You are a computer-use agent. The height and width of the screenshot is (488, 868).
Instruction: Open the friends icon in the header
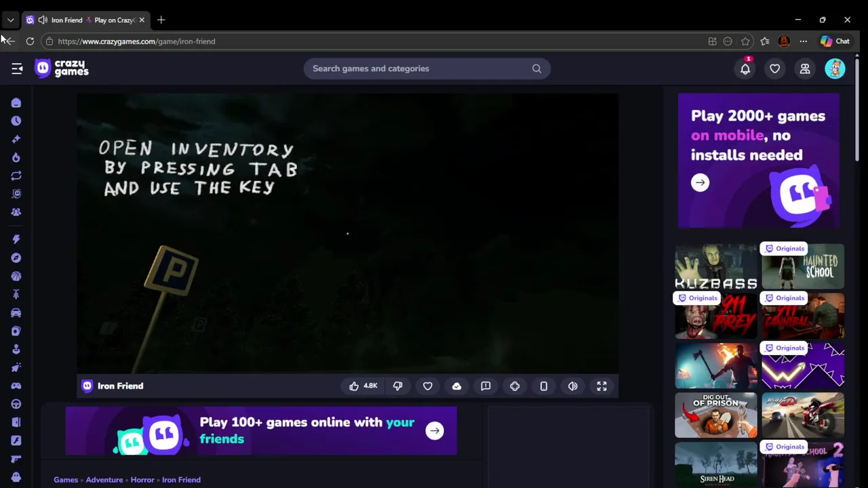click(x=805, y=68)
